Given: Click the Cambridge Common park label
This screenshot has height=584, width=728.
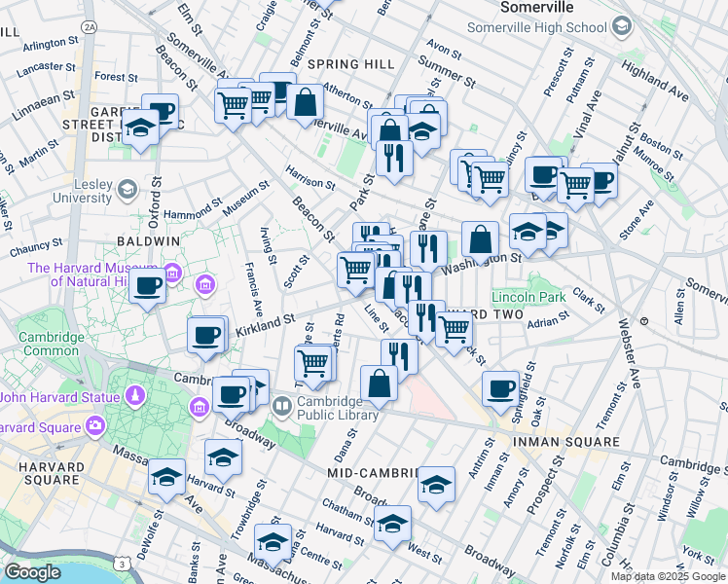Looking at the screenshot, I should point(51,344).
